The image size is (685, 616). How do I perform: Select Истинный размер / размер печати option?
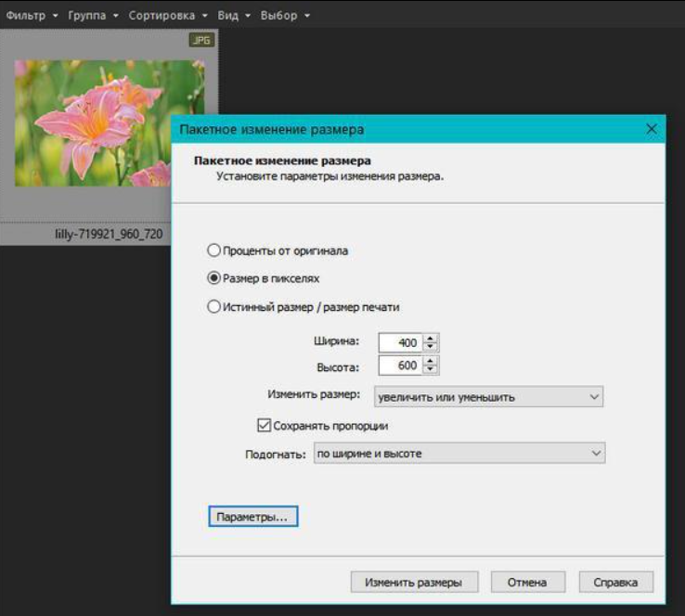304,307
